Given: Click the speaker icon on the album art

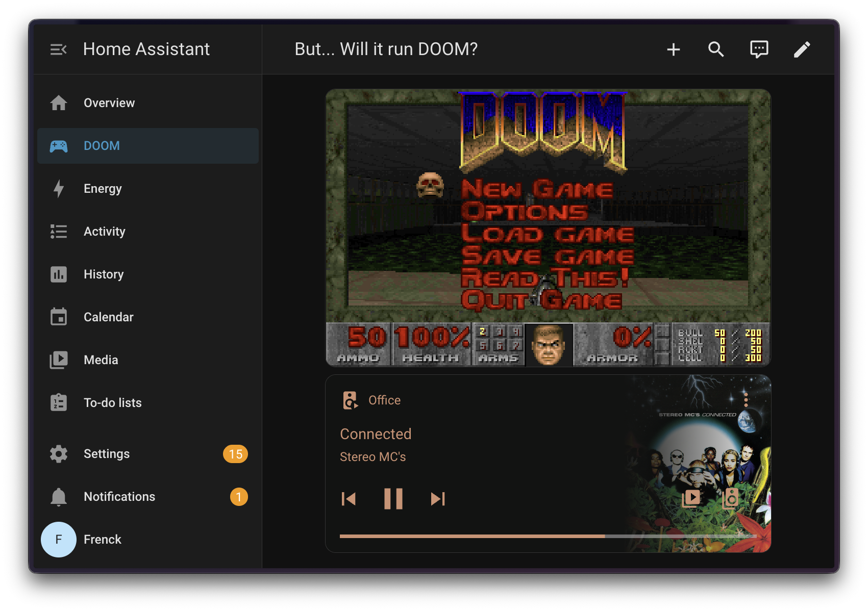Looking at the screenshot, I should pyautogui.click(x=731, y=498).
